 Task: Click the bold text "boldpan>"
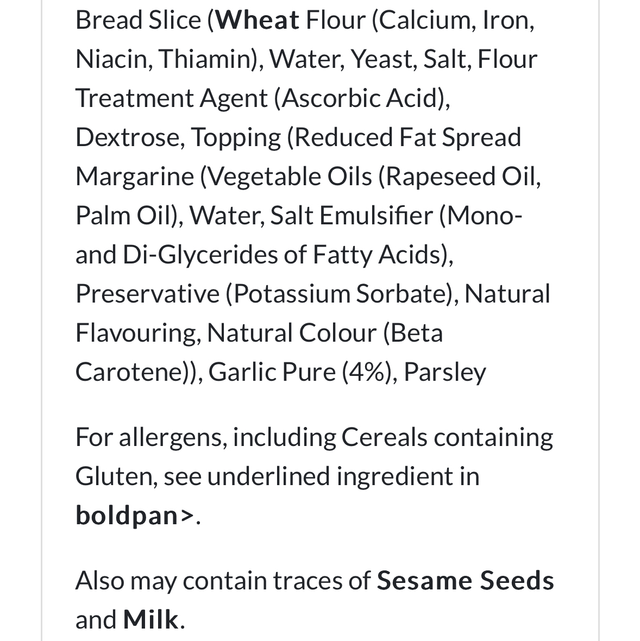(x=134, y=516)
